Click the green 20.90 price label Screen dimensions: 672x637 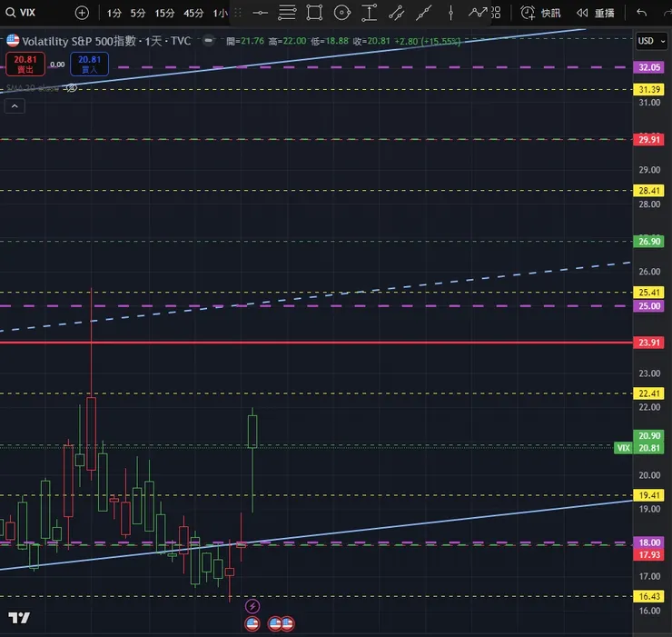coord(649,435)
